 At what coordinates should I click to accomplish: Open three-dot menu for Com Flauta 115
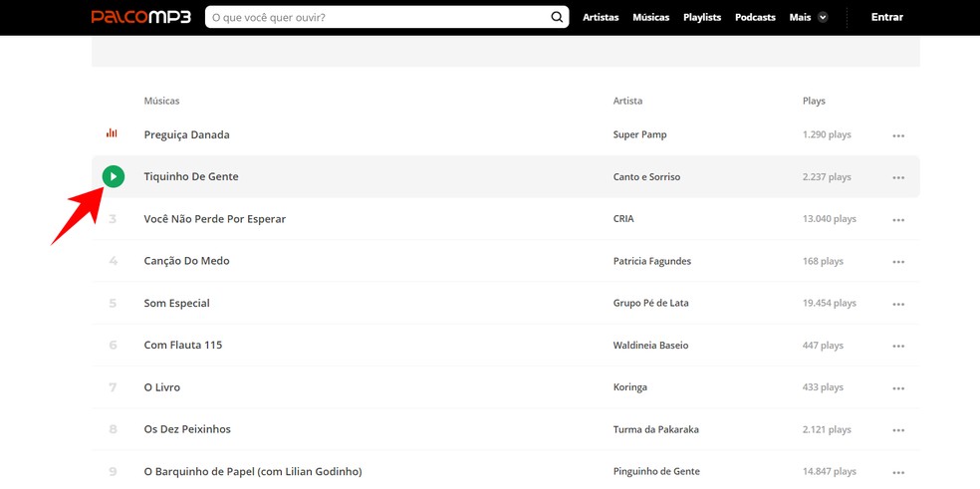coord(898,346)
